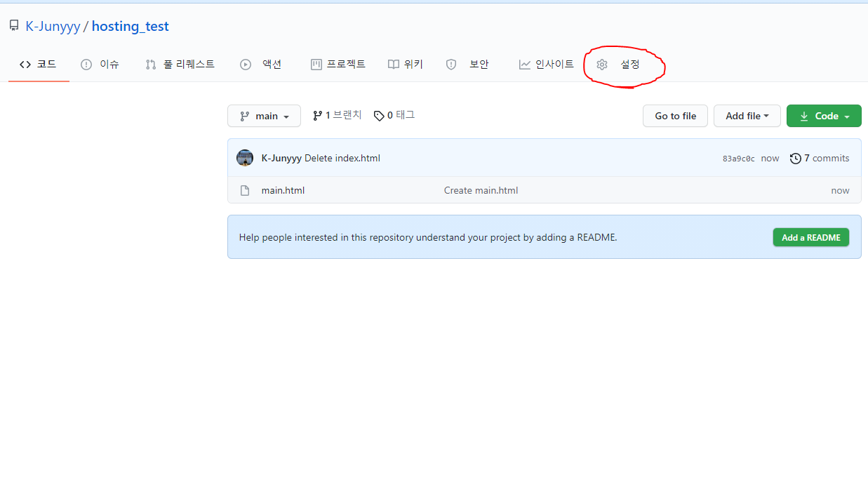Open the Create main.html commit message

[481, 190]
